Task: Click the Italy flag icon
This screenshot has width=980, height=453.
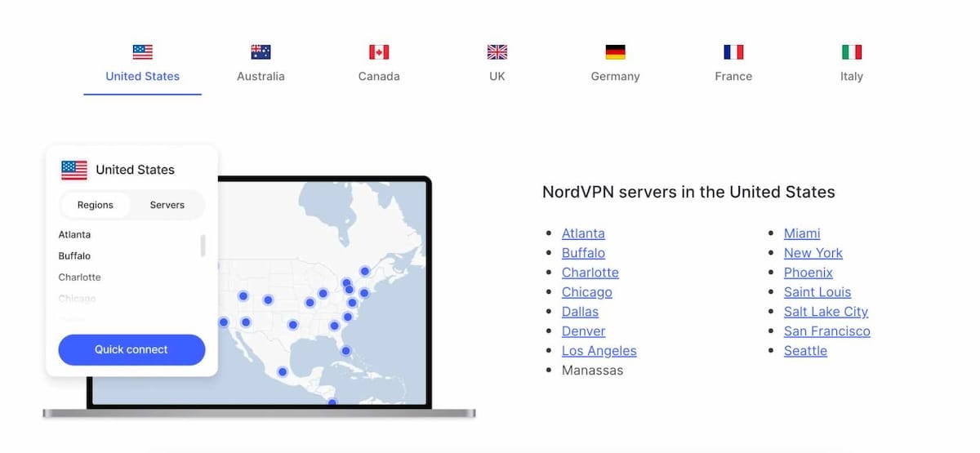Action: (x=852, y=52)
